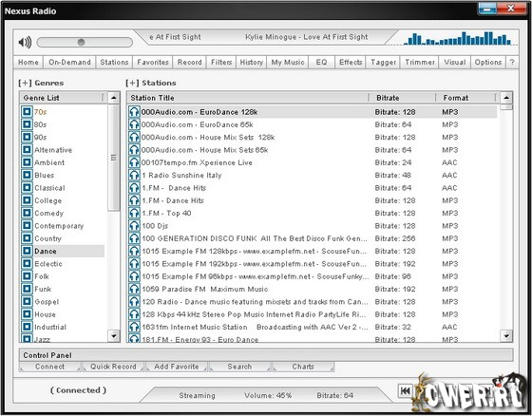Viewport: 532px width, 416px height.
Task: Click the help question mark tab
Action: (x=512, y=62)
